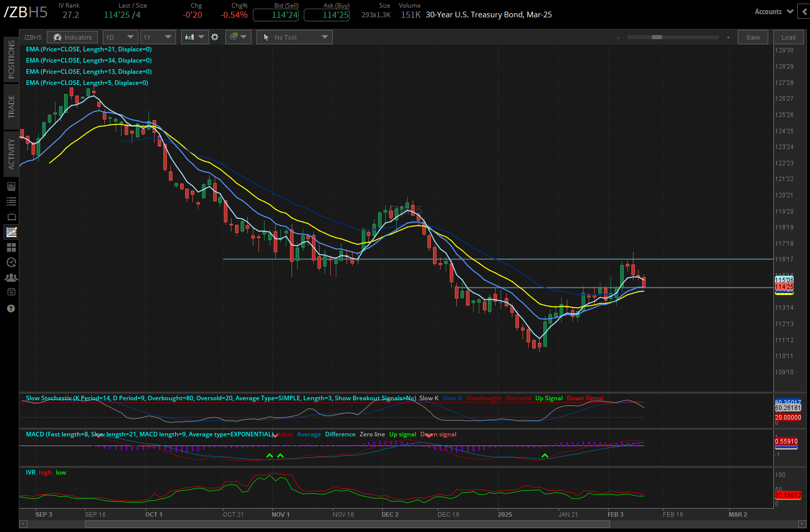The image size is (810, 532).
Task: Click the Load chart button
Action: pos(789,37)
